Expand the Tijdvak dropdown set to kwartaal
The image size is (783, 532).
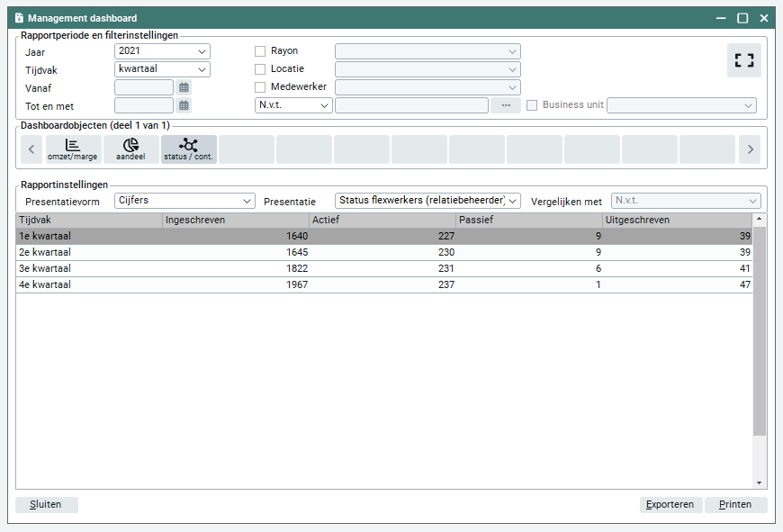[x=162, y=69]
